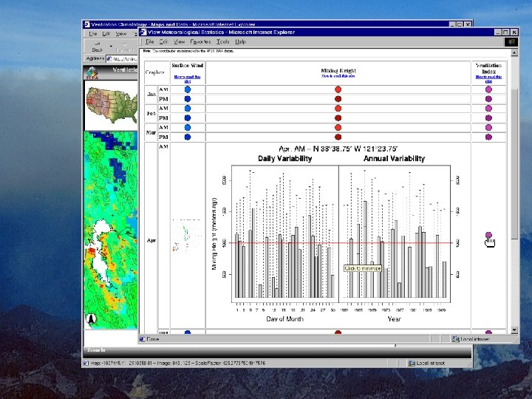532x399 pixels.
Task: Click the Feb AM surface wind blue dot
Action: coord(187,108)
